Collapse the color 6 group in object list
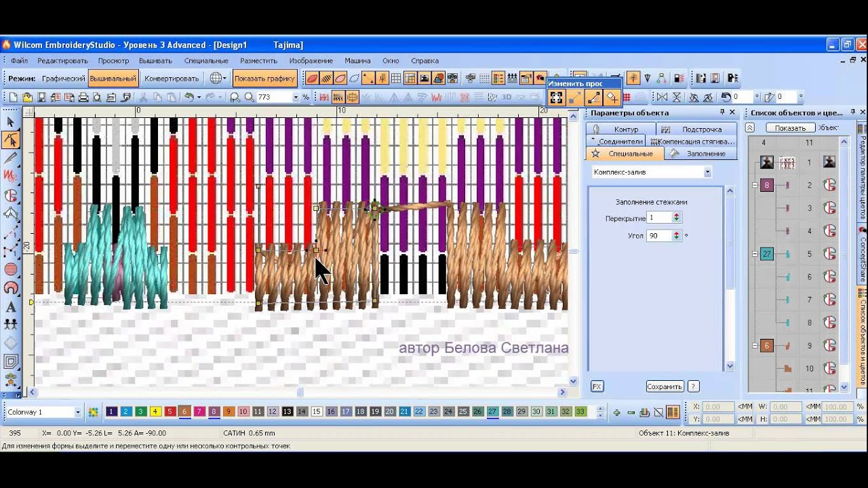Screen dimensions: 868x488 point(755,346)
